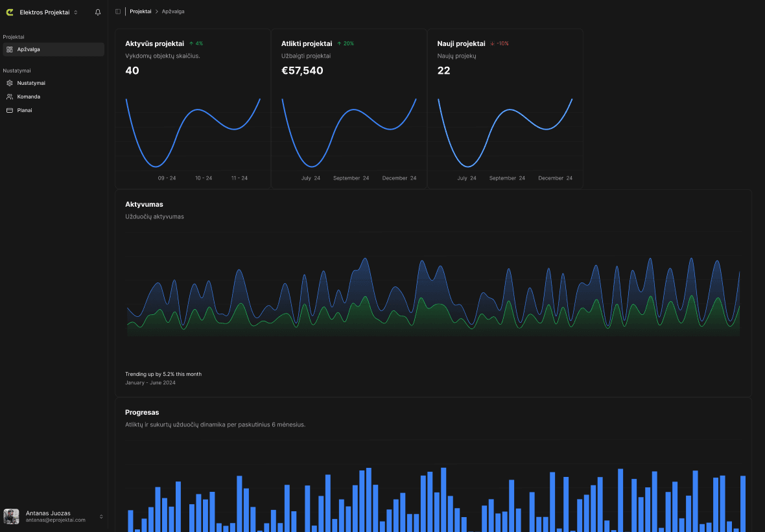Click the Apžvalga breadcrumb item

pos(174,12)
